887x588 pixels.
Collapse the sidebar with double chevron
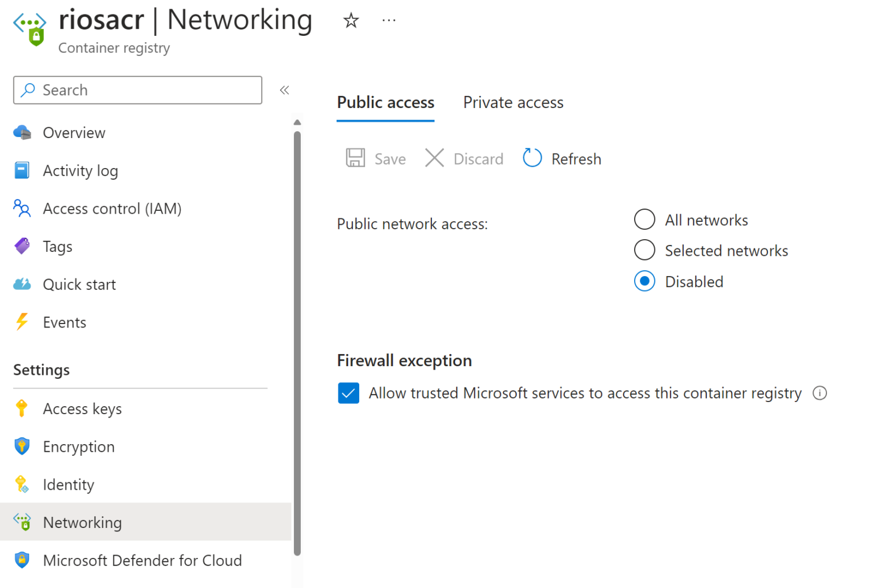[x=284, y=90]
